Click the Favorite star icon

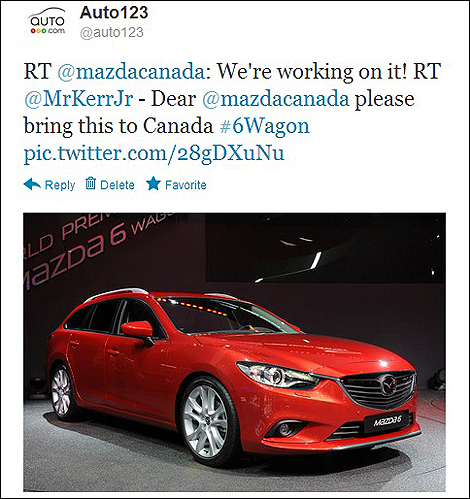(x=153, y=184)
